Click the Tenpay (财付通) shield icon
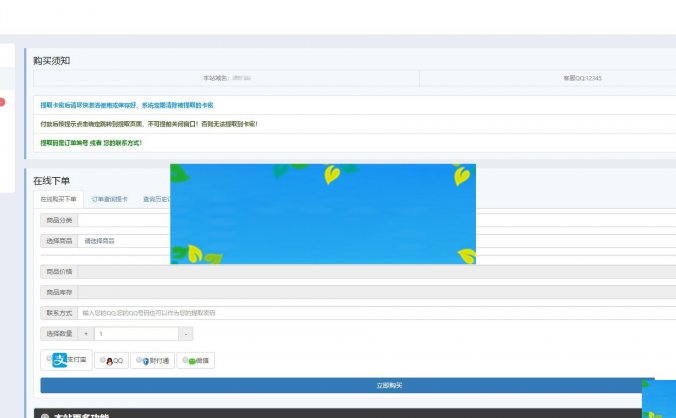This screenshot has width=676, height=418. 146,361
